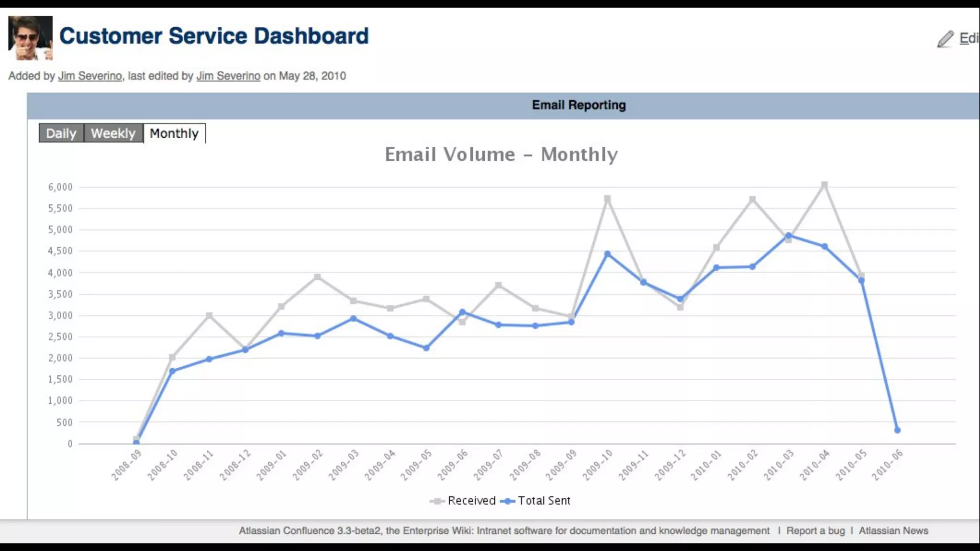The height and width of the screenshot is (551, 980).
Task: Open the Atlassian News link
Action: (x=893, y=530)
